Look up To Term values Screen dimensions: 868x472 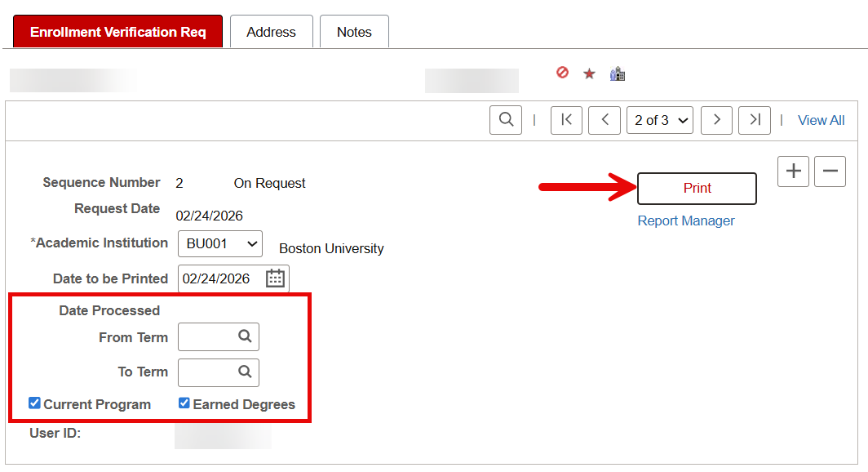(x=245, y=372)
